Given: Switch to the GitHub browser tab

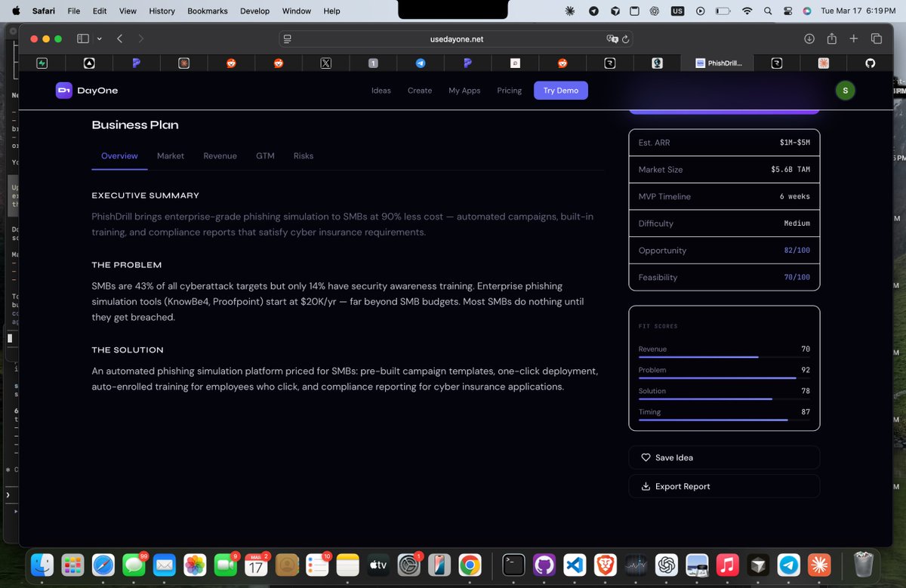Looking at the screenshot, I should tap(870, 63).
